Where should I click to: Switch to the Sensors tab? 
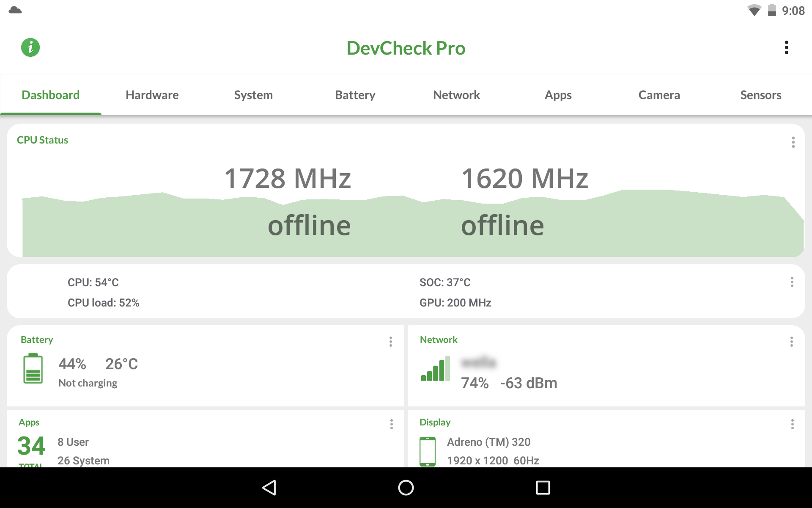point(760,95)
